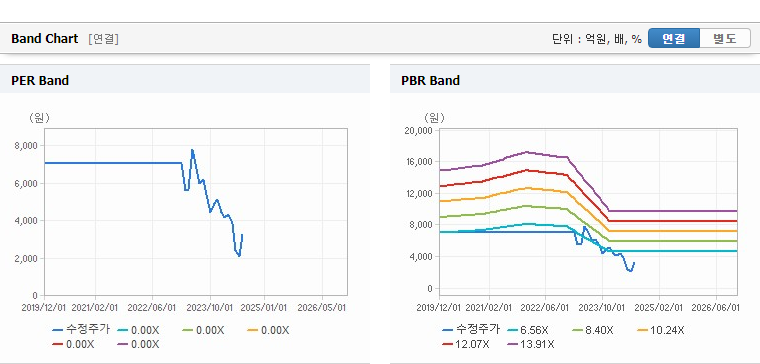Viewport: 760px width, 364px height.
Task: Switch to the 연결 consolidated view
Action: (674, 38)
